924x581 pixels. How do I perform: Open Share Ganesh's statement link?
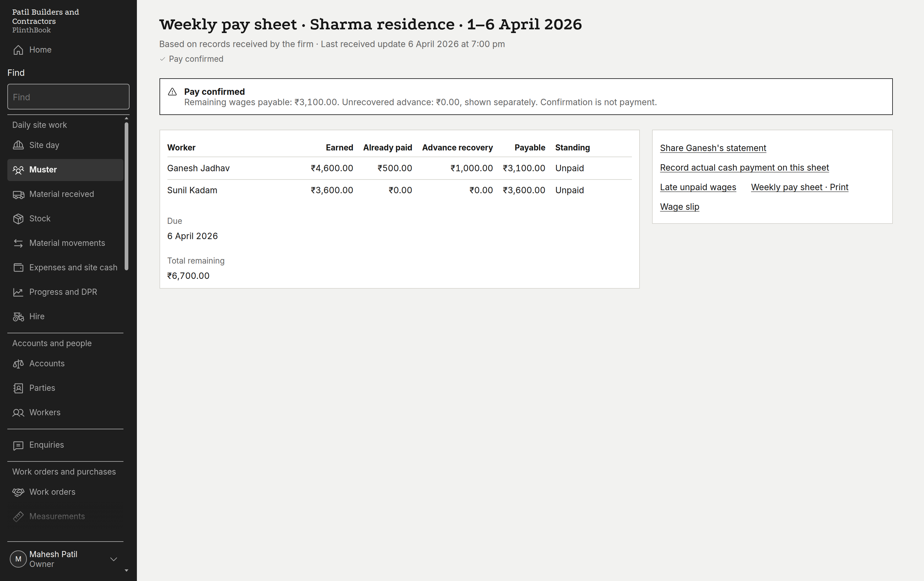tap(713, 148)
